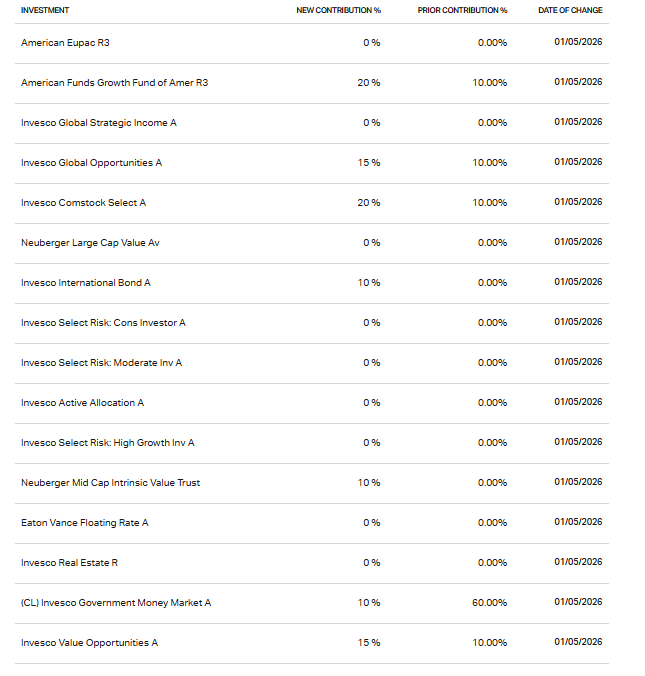The height and width of the screenshot is (676, 645).
Task: Open Invesco Active Allocation A
Action: pyautogui.click(x=82, y=402)
